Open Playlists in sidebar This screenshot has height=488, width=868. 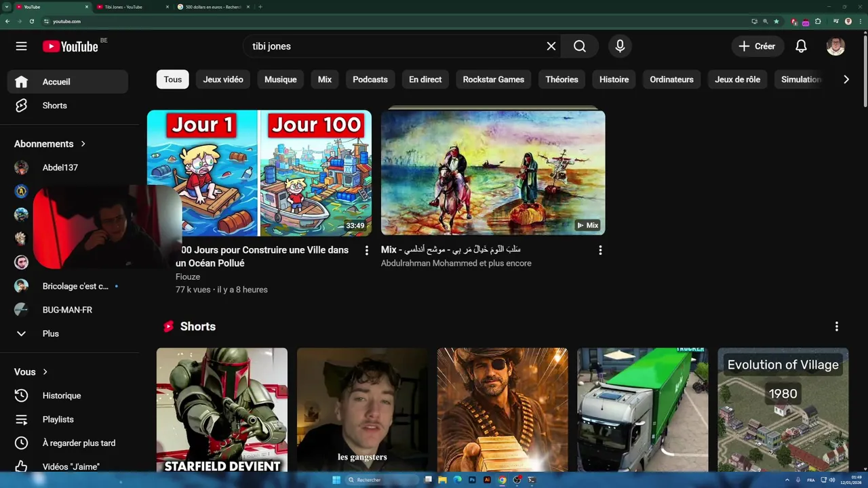click(68, 419)
